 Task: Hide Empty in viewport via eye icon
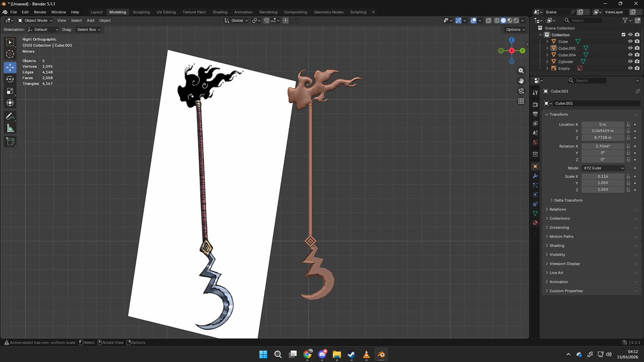630,69
